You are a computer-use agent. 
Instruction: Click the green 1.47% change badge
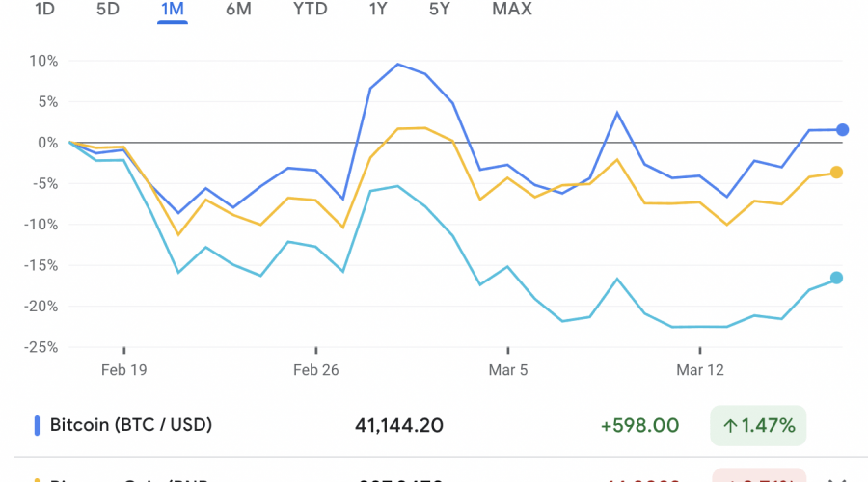tap(758, 425)
